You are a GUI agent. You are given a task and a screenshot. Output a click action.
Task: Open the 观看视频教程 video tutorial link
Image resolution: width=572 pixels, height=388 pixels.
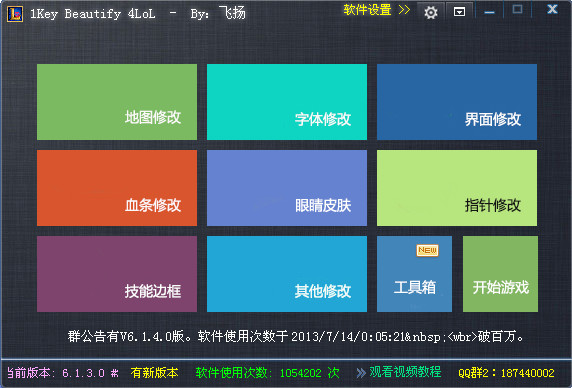tap(405, 372)
